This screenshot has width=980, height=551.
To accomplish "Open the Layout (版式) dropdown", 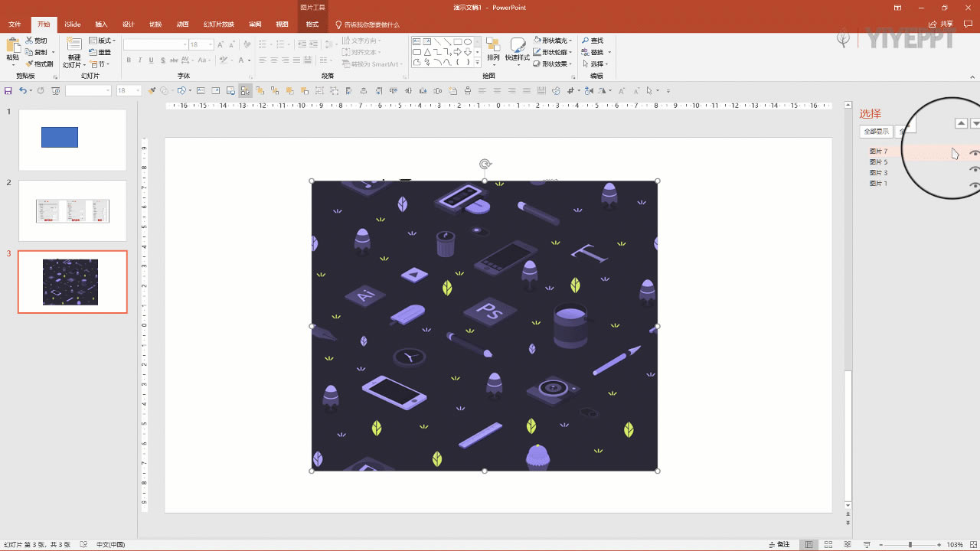I will tap(103, 41).
